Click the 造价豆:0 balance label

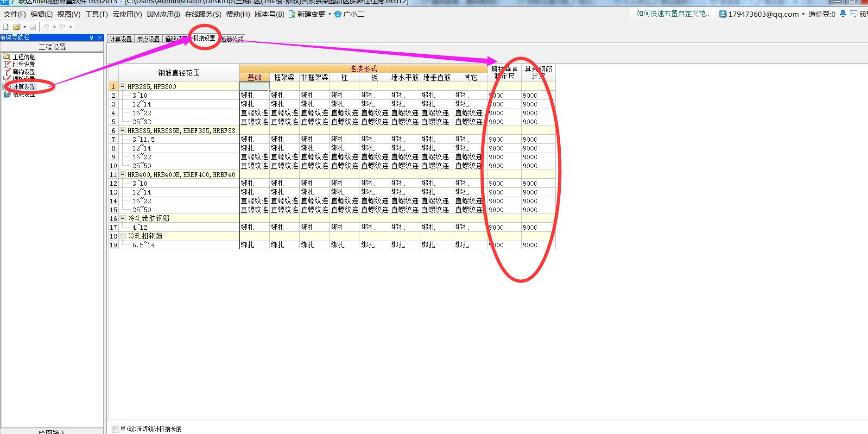822,14
